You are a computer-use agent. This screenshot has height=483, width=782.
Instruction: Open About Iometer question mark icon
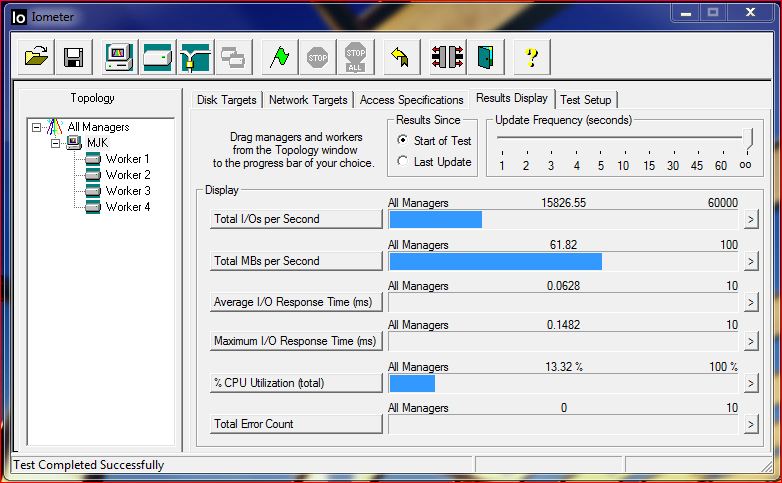click(x=532, y=57)
